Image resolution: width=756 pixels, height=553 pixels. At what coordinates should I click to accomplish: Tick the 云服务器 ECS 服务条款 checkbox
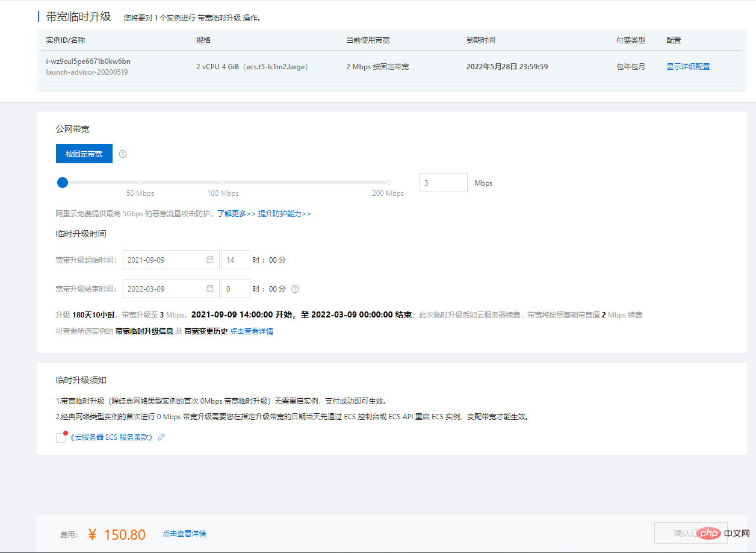(61, 438)
